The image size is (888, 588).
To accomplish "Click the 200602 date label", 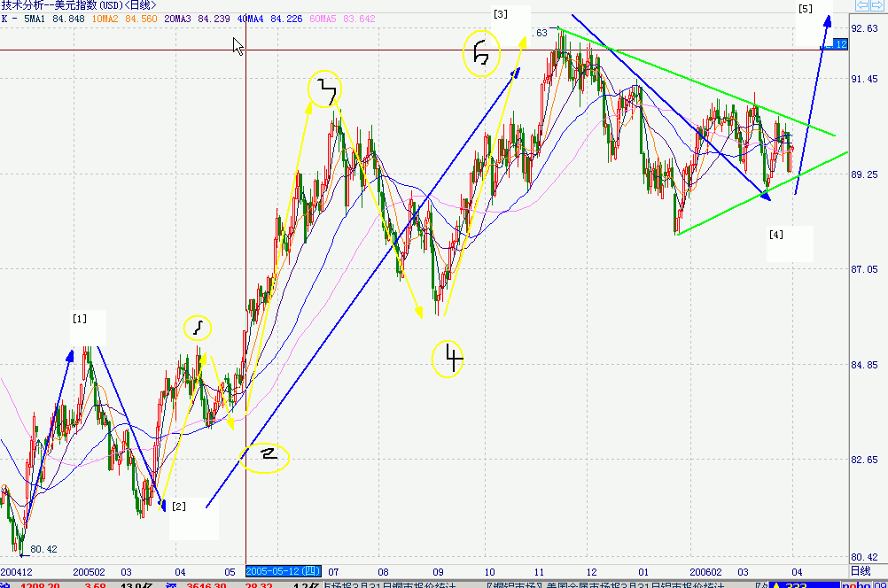I will click(706, 571).
